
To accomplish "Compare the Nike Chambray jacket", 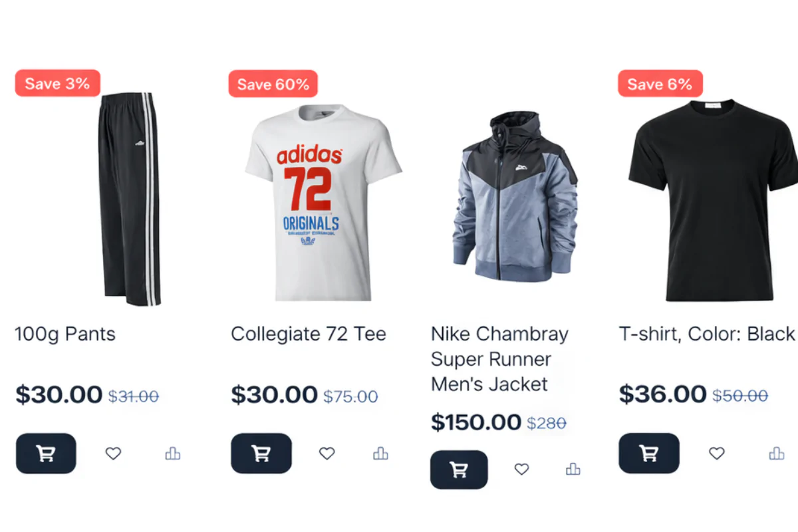I will pos(573,469).
